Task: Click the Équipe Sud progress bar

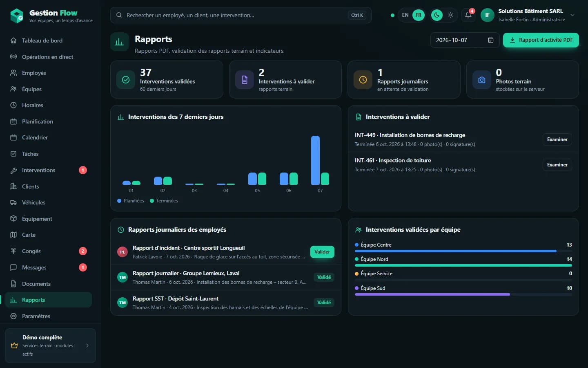Action: (x=463, y=294)
